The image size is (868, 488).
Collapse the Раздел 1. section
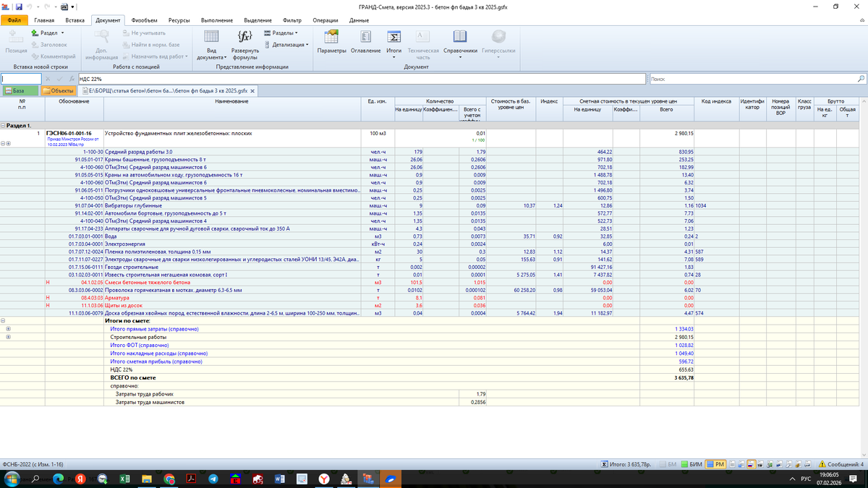3,126
